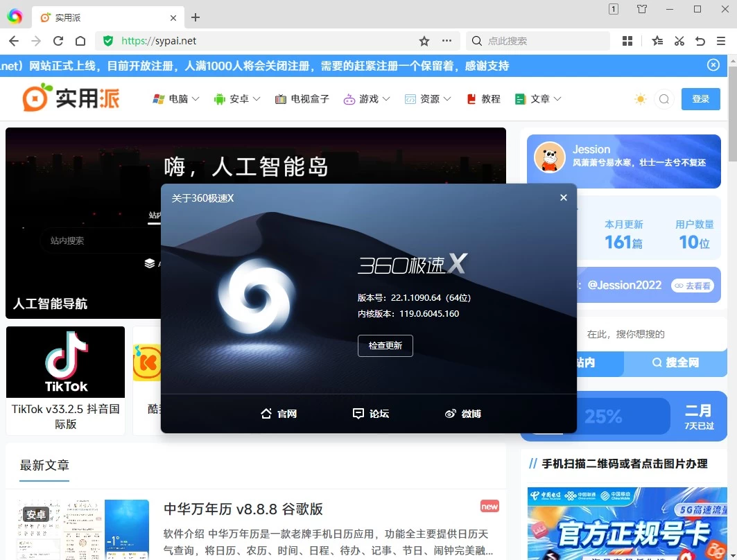The width and height of the screenshot is (737, 560).
Task: Click the 去看看 link button
Action: (693, 286)
